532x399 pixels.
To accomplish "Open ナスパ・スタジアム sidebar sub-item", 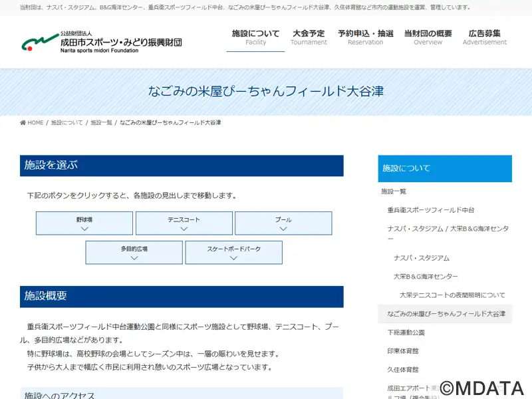I will (422, 258).
